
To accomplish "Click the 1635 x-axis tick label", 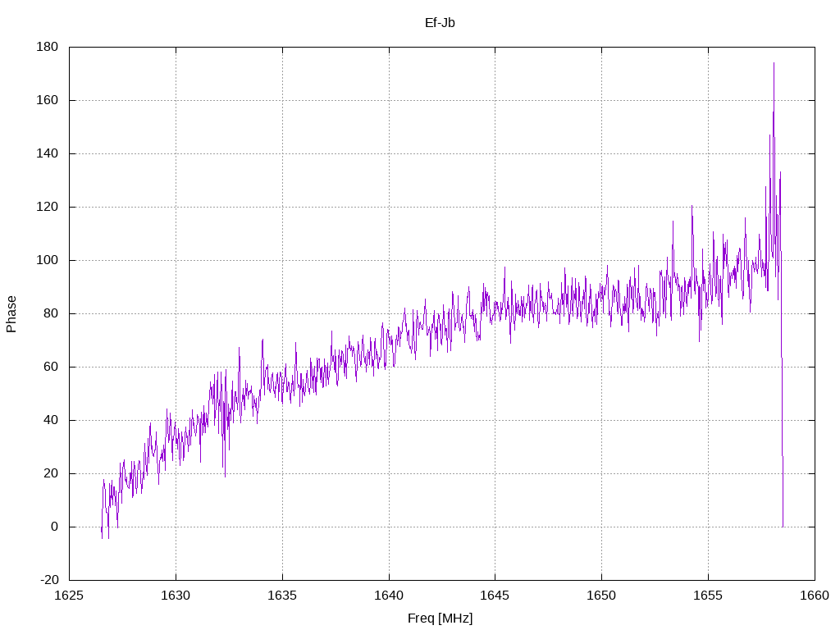I will coord(282,596).
